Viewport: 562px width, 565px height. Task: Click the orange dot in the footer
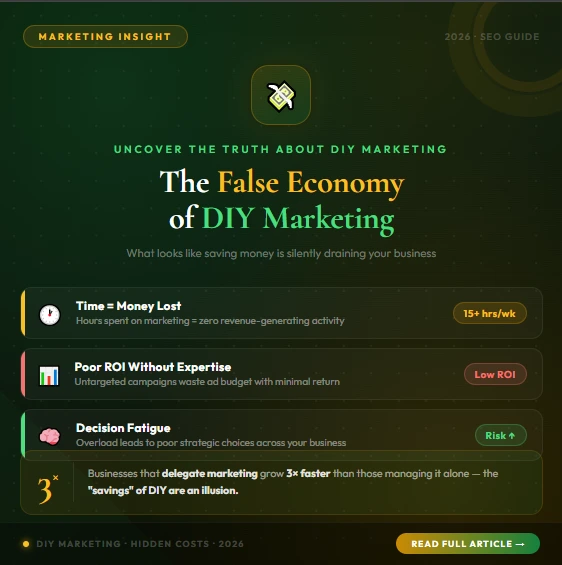click(26, 544)
